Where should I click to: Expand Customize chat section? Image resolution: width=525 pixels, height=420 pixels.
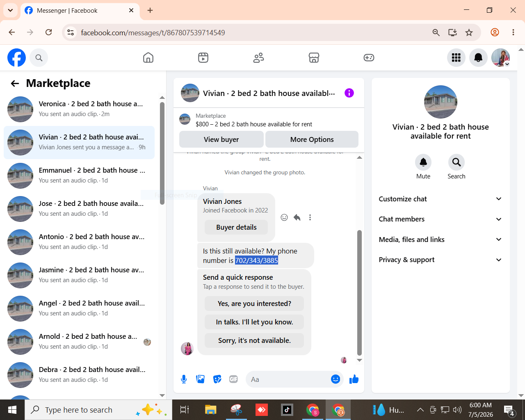point(441,199)
